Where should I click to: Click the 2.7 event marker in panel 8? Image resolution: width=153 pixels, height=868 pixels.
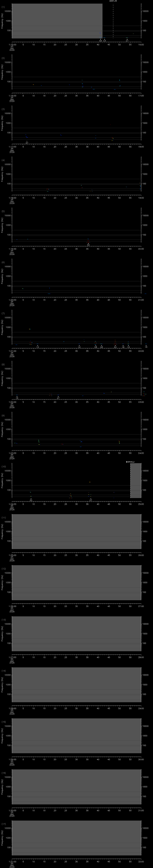(x=58, y=398)
